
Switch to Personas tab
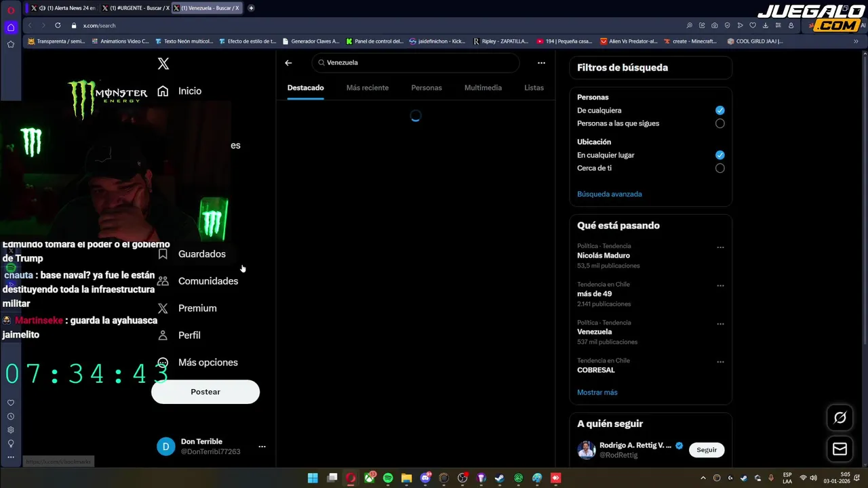click(x=427, y=87)
